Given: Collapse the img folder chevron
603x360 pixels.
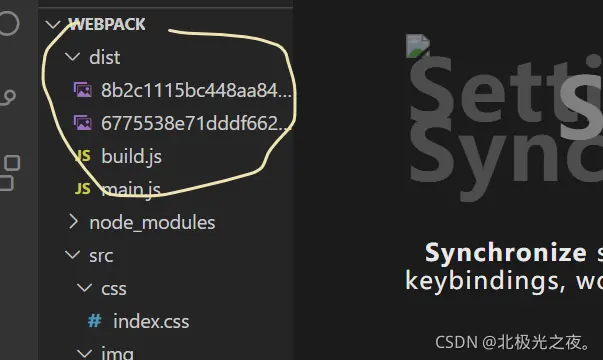Looking at the screenshot, I should point(84,353).
